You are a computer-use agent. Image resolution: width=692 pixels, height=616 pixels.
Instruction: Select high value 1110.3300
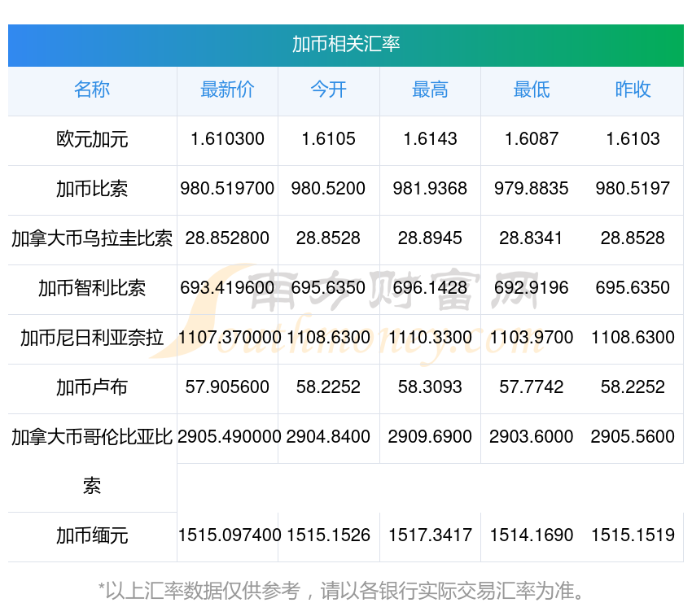click(x=430, y=338)
